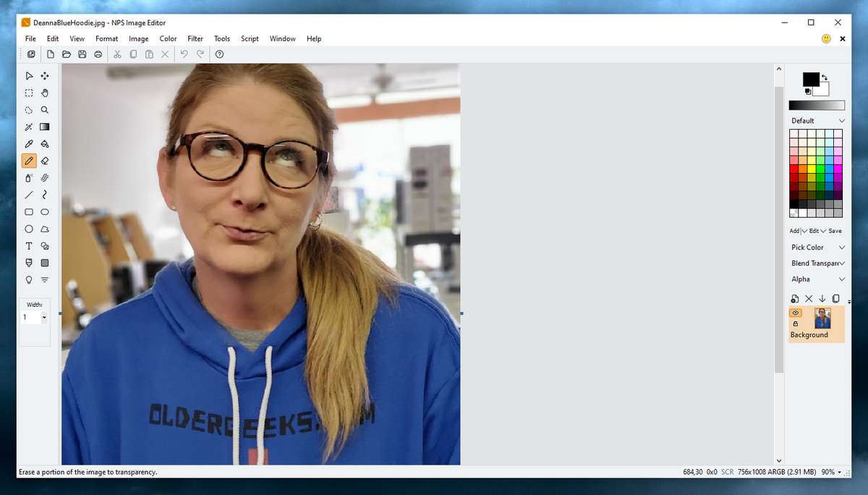Click the Open folder toolbar icon
The image size is (868, 495).
tap(67, 54)
